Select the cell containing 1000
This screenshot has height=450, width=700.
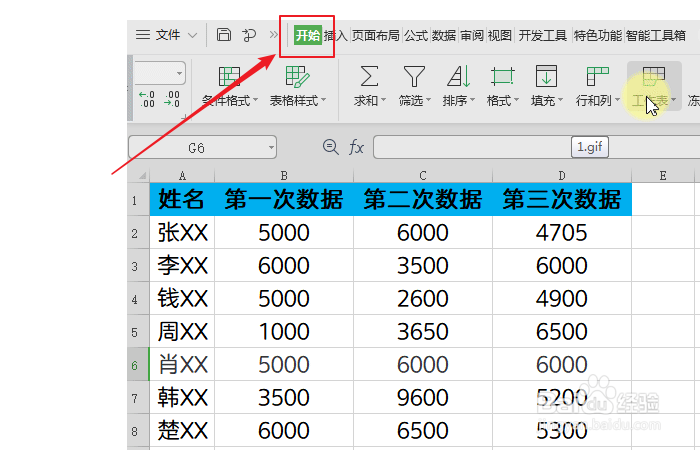(284, 332)
